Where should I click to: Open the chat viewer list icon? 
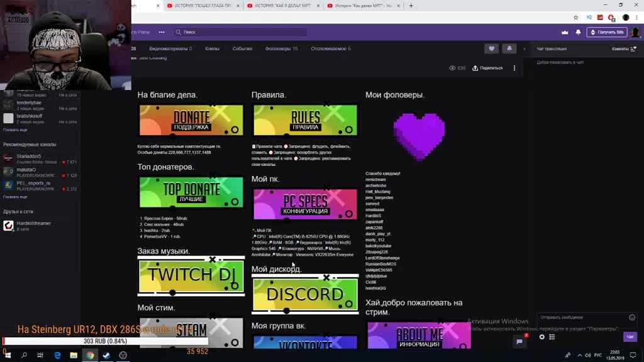[552, 337]
